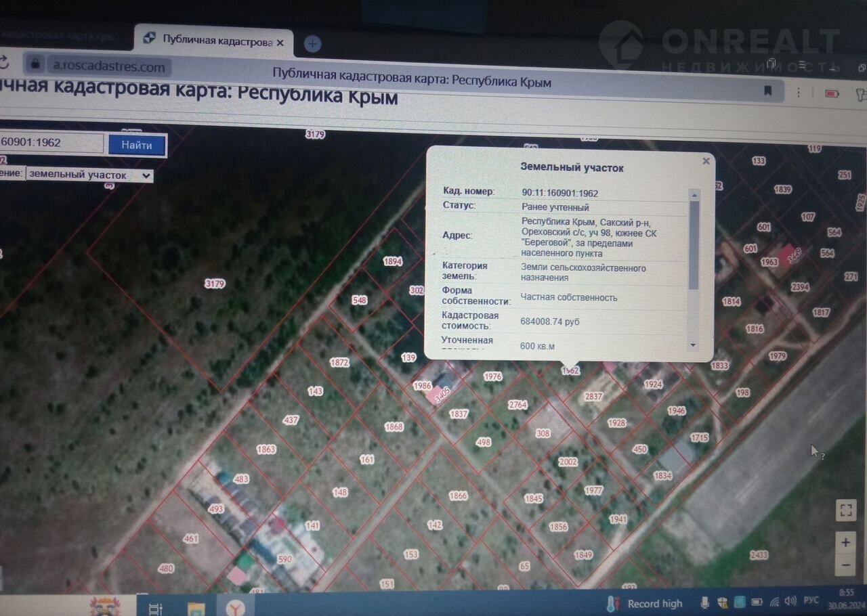Toggle fullscreen map view

pos(845,510)
